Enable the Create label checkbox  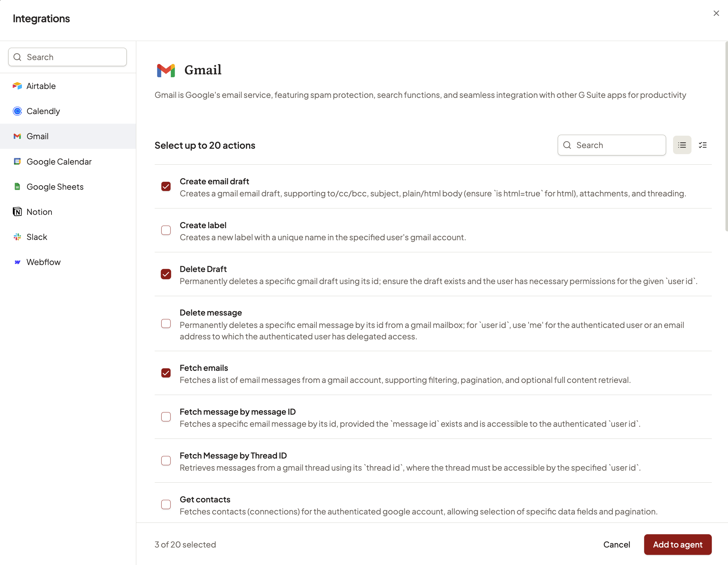click(166, 230)
